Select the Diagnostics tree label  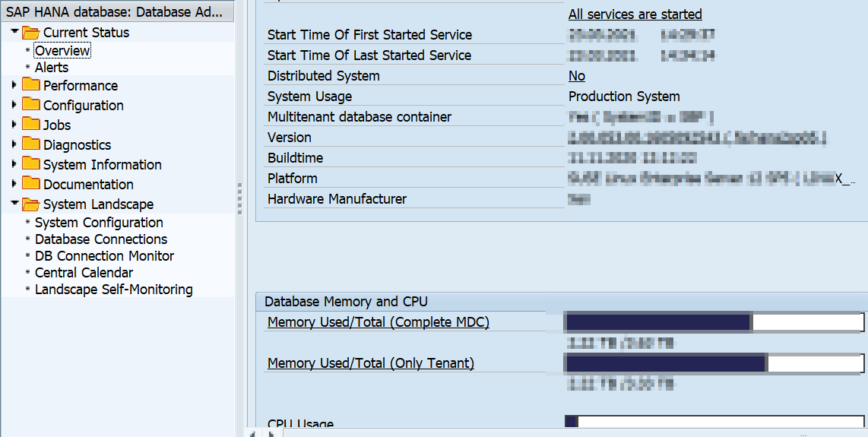point(77,145)
